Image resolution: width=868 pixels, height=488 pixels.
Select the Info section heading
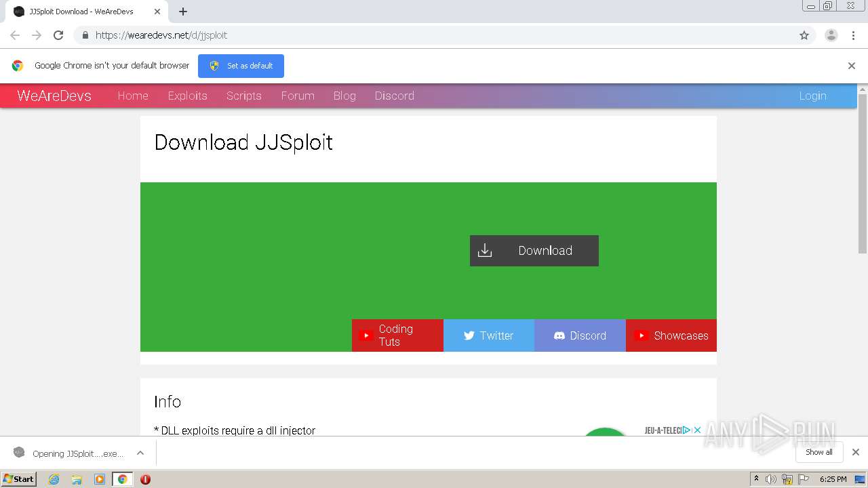coord(167,401)
